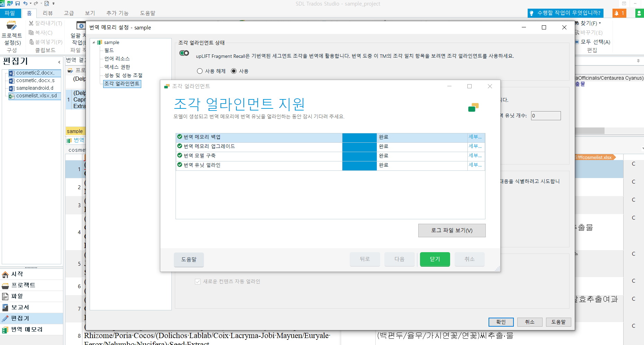The image size is (644, 345).
Task: Select the 사용 해제 (disable) radio button
Action: (x=200, y=71)
